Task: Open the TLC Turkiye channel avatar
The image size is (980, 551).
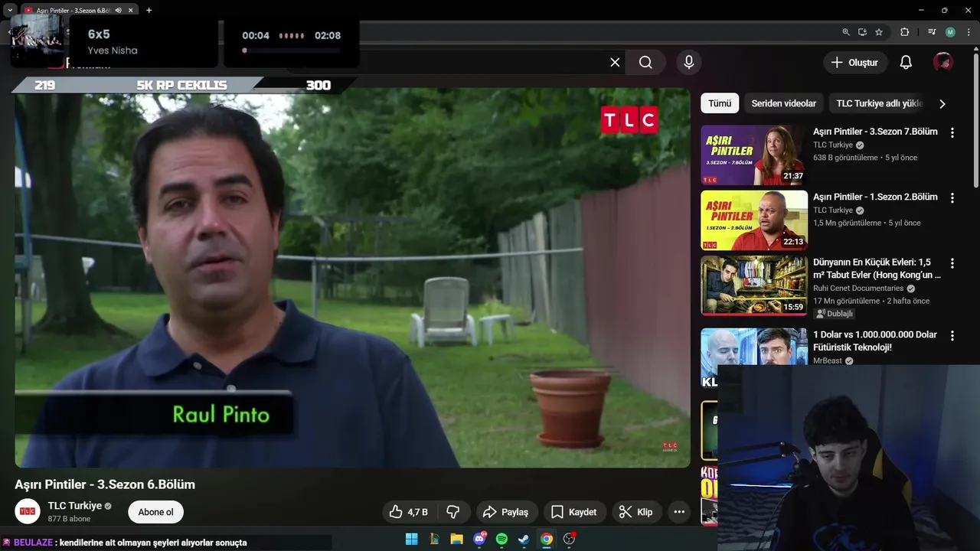Action: click(x=28, y=511)
